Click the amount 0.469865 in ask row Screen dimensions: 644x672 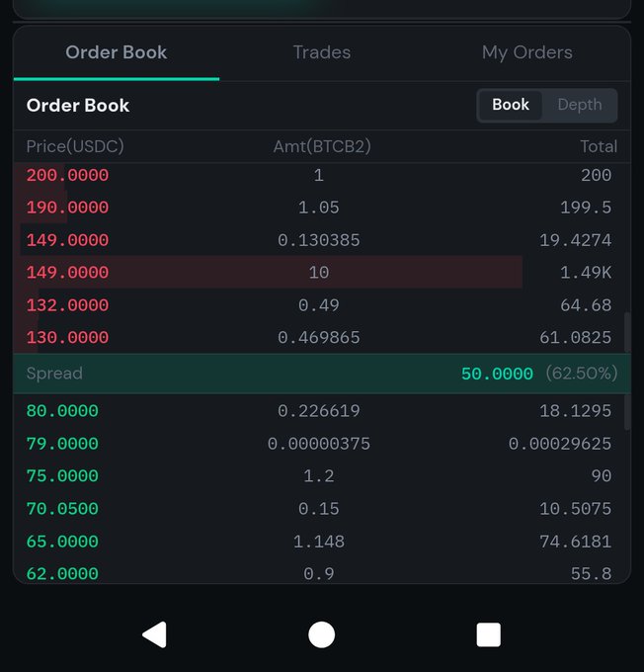point(319,338)
